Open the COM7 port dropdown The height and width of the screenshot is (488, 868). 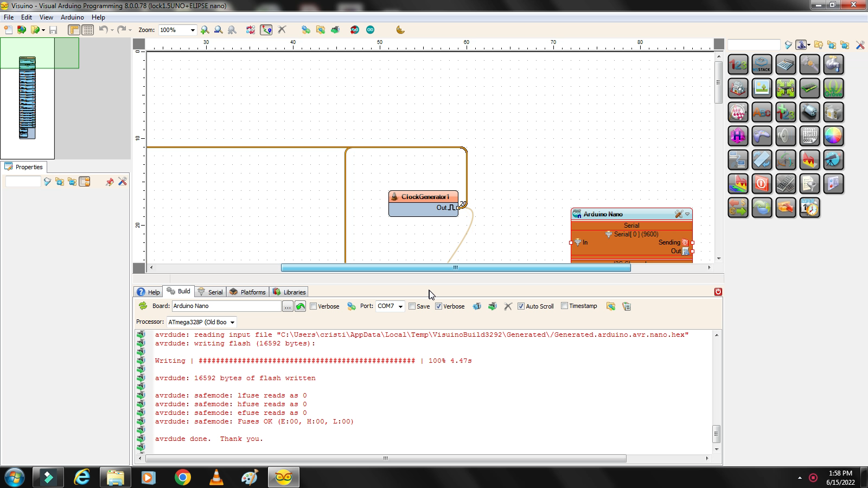400,306
